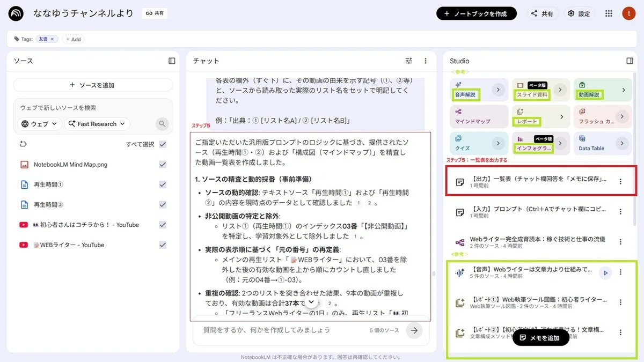644x362 pixels.
Task: Click the 共有 button next to notebook title
Action: (155, 13)
